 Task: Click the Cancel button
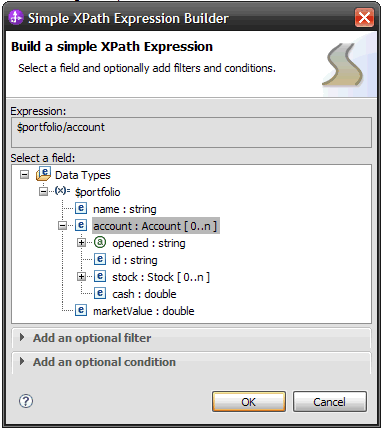pyautogui.click(x=330, y=401)
